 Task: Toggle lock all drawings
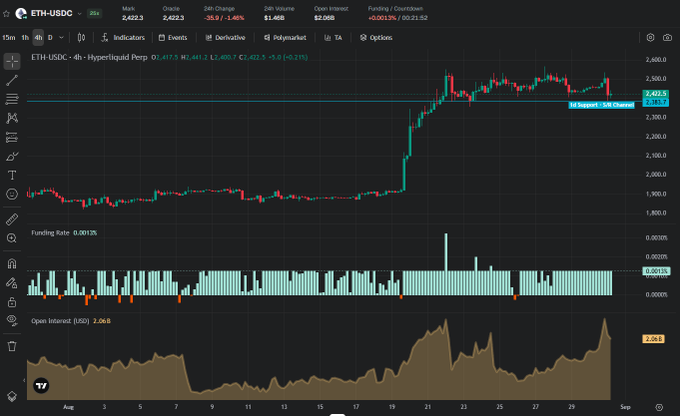[x=12, y=302]
